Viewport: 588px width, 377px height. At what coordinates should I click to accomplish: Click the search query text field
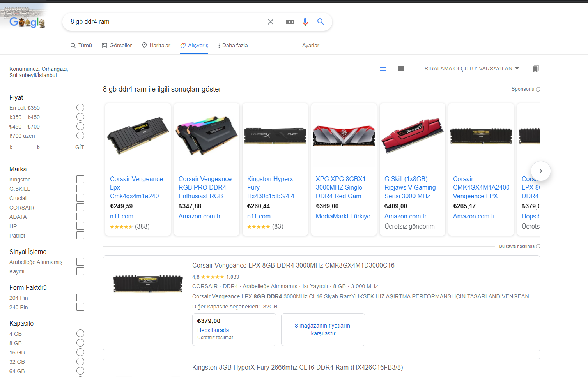pyautogui.click(x=166, y=22)
